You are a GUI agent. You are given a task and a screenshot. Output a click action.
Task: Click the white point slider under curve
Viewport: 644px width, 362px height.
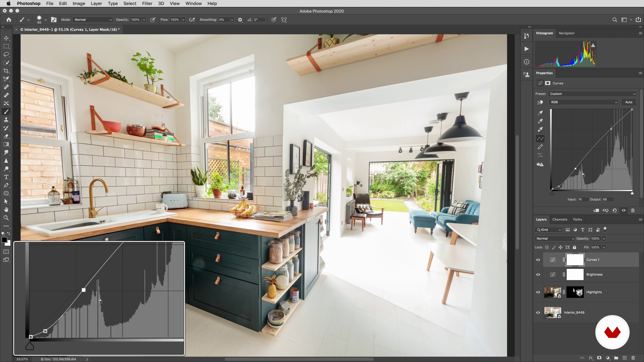coord(632,193)
